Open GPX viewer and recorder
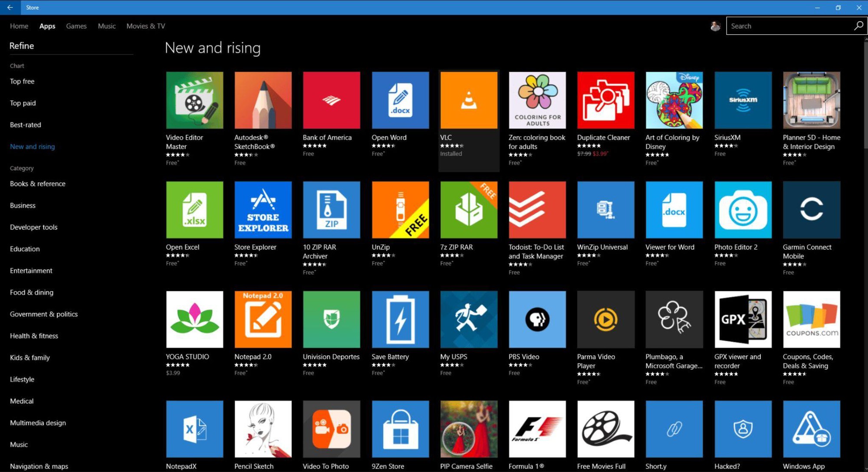Image resolution: width=868 pixels, height=472 pixels. coord(743,318)
